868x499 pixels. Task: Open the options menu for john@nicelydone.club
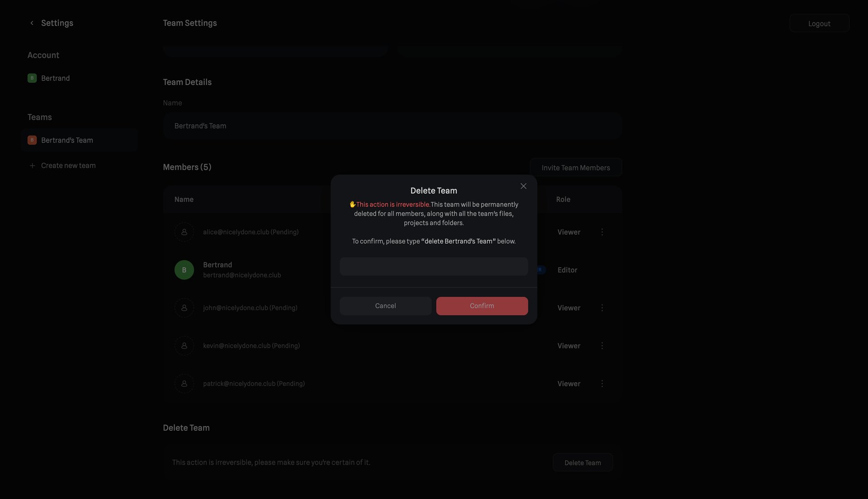pos(602,307)
